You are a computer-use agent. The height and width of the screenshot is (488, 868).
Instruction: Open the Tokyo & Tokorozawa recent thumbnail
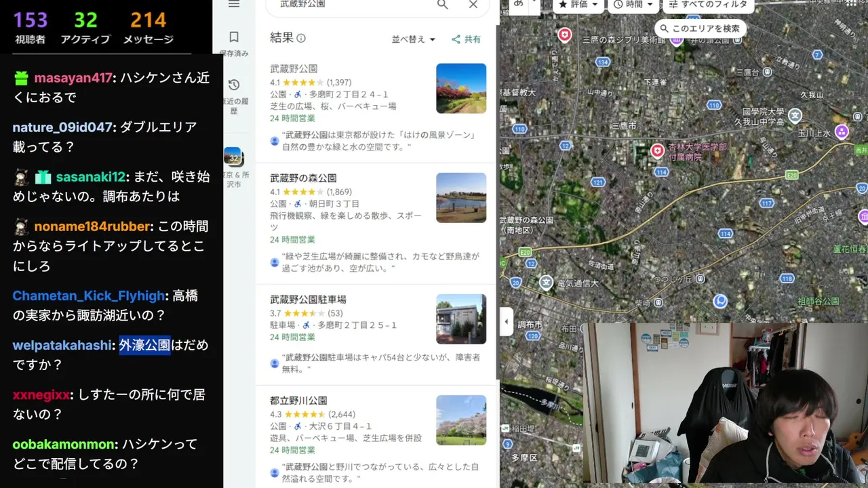tap(233, 157)
